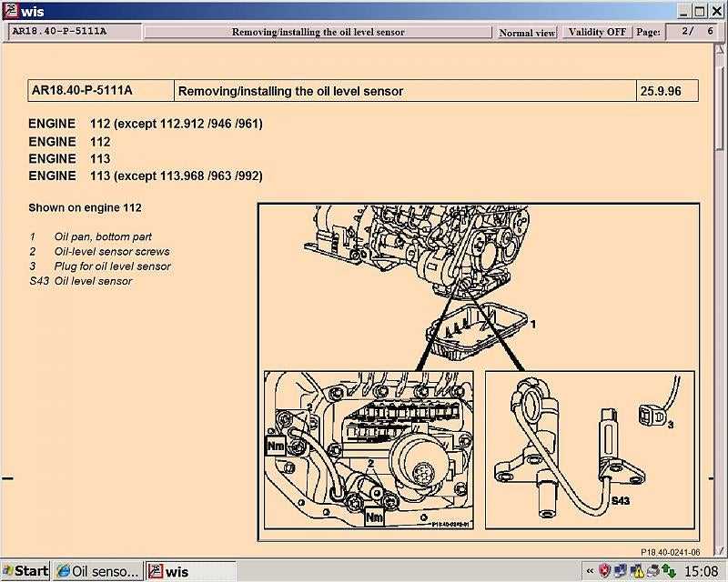Click the wis application icon in title bar

10,11
